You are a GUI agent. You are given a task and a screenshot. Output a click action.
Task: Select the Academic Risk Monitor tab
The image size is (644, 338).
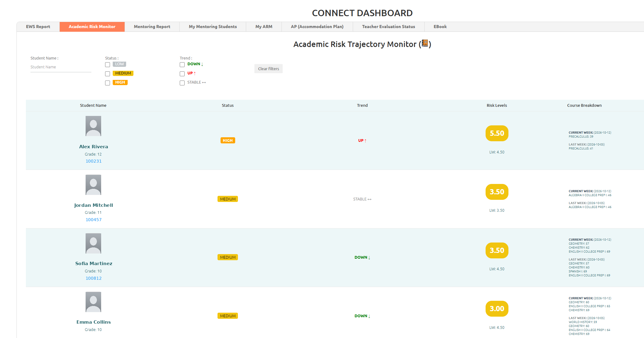(92, 27)
